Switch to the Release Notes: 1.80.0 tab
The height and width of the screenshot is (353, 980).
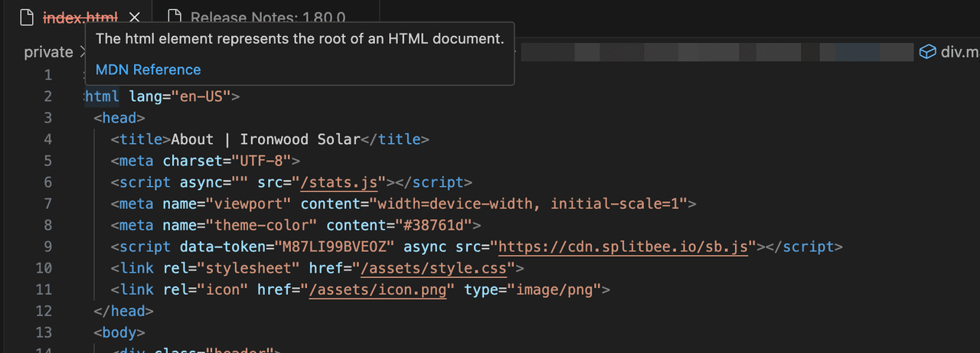coord(266,17)
